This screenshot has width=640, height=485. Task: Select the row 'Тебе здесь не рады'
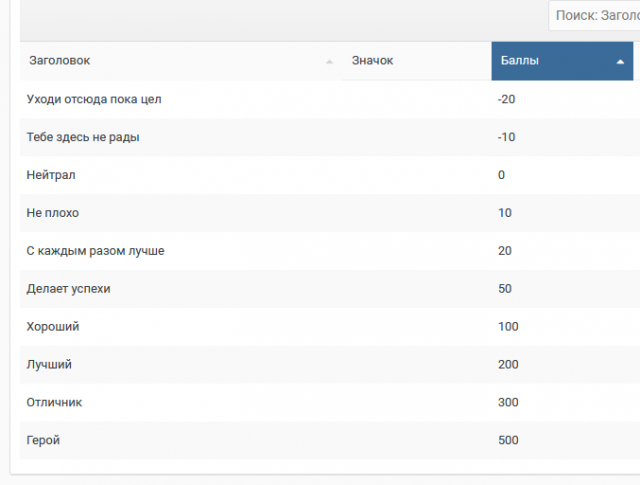(x=82, y=137)
